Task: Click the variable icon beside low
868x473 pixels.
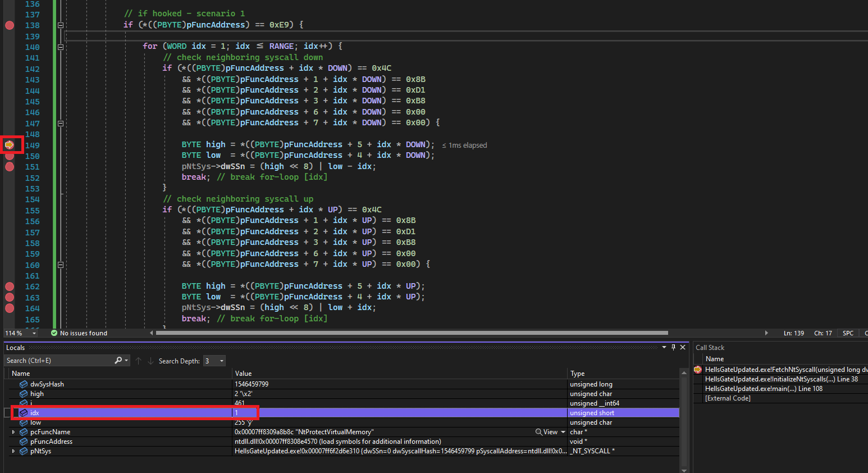Action: [x=24, y=422]
